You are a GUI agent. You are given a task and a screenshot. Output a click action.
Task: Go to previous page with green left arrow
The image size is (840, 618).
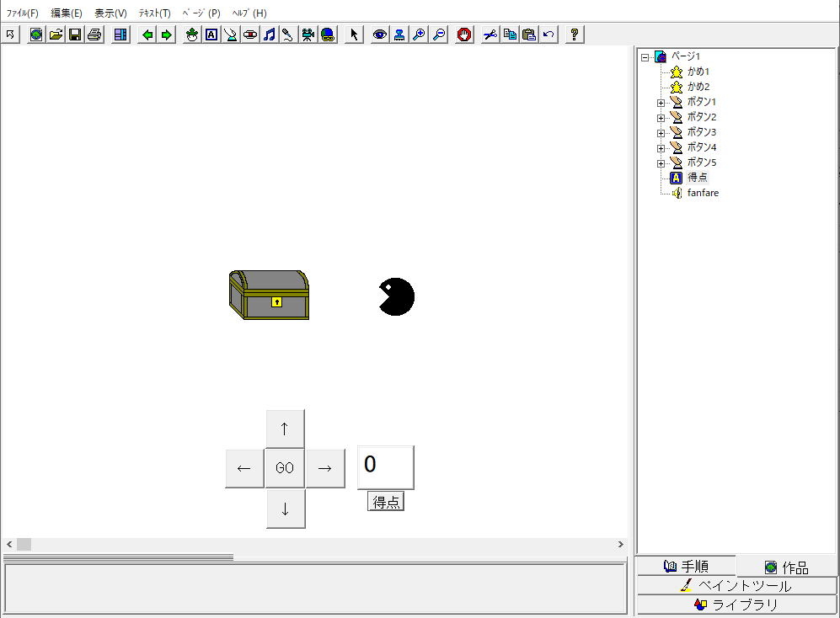point(147,35)
